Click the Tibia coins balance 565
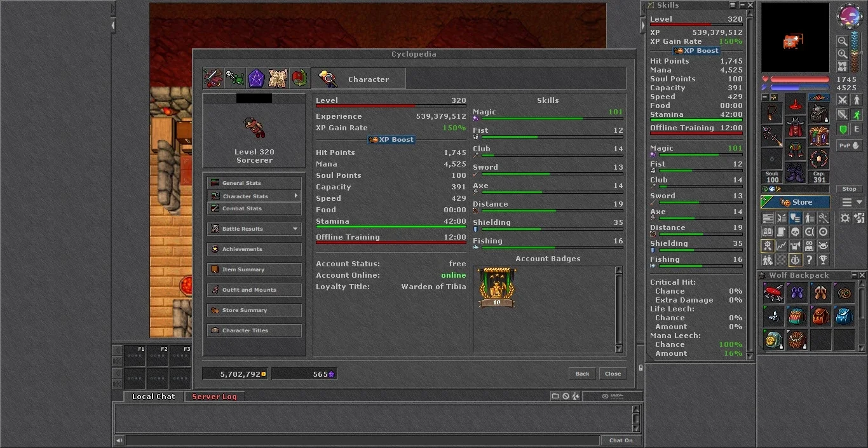This screenshot has width=868, height=448. [x=304, y=374]
